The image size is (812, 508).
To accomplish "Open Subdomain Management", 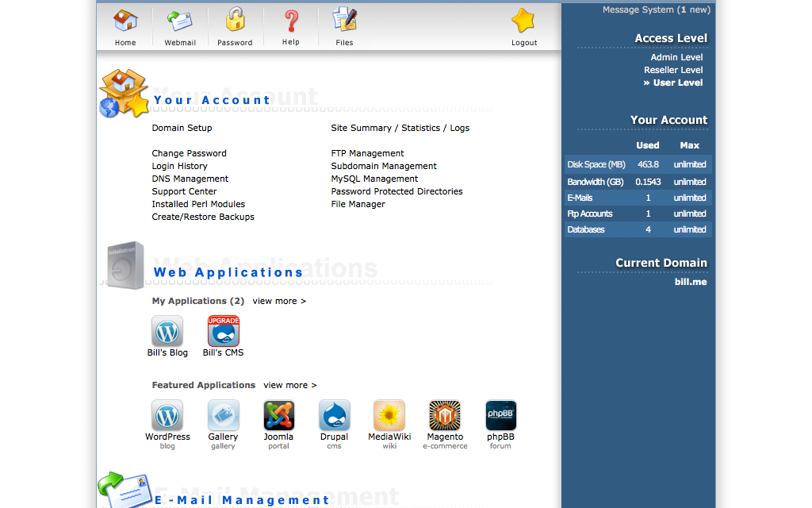I will pyautogui.click(x=384, y=167).
